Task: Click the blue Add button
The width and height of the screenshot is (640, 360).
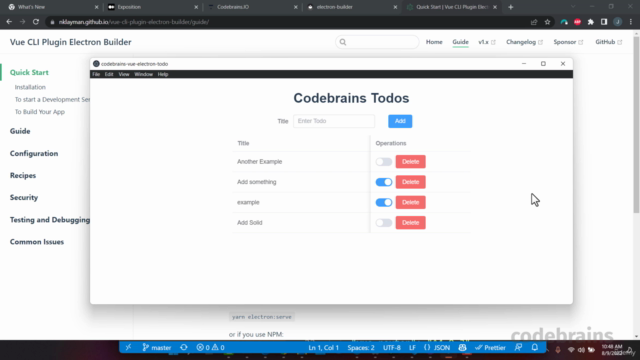Action: (x=400, y=121)
